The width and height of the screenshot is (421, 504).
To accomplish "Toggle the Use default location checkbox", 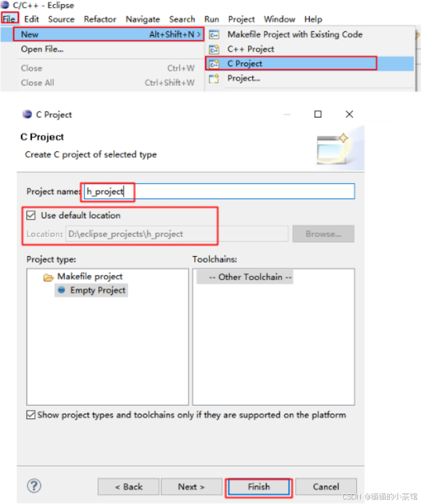I will pyautogui.click(x=31, y=215).
